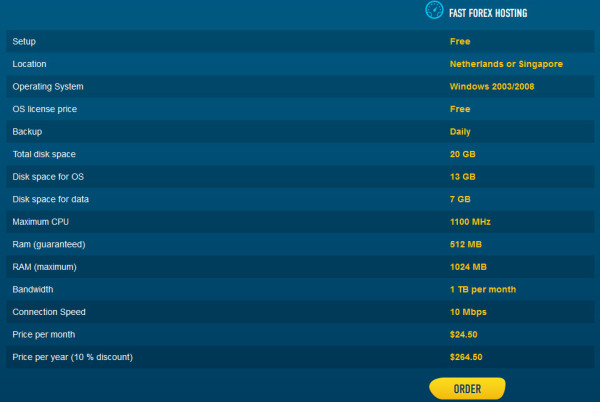
Task: Click 'Windows 2003/2008' value
Action: pyautogui.click(x=492, y=86)
